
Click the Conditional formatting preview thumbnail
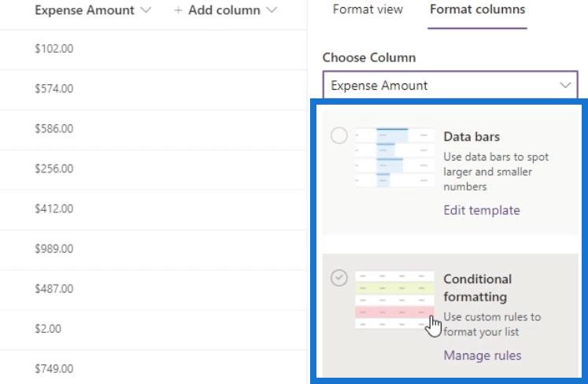pyautogui.click(x=394, y=300)
